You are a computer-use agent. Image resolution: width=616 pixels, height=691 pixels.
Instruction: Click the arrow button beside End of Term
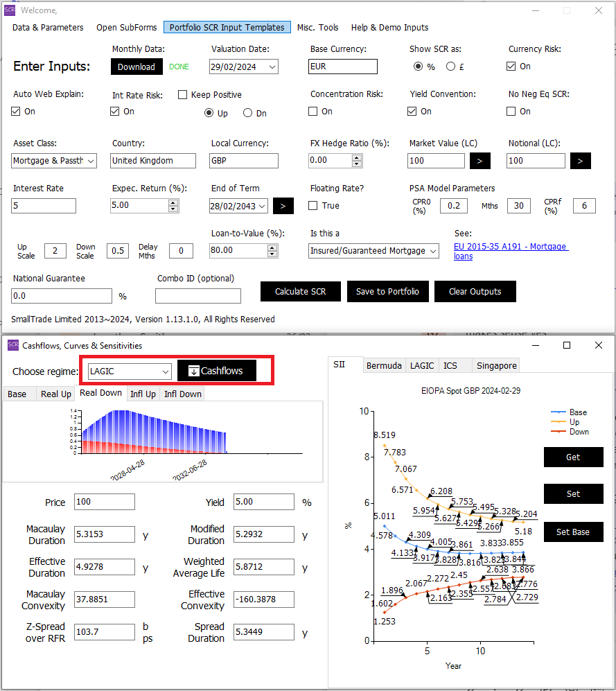pos(283,206)
